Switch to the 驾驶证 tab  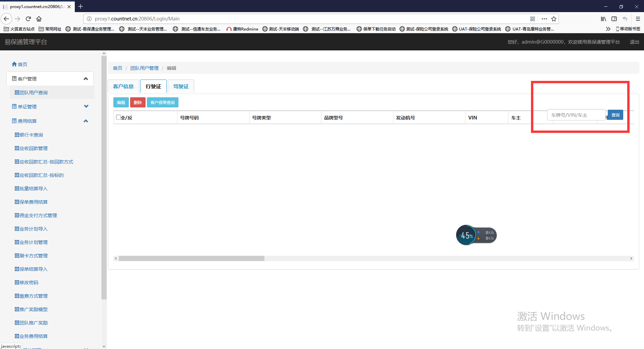click(181, 86)
